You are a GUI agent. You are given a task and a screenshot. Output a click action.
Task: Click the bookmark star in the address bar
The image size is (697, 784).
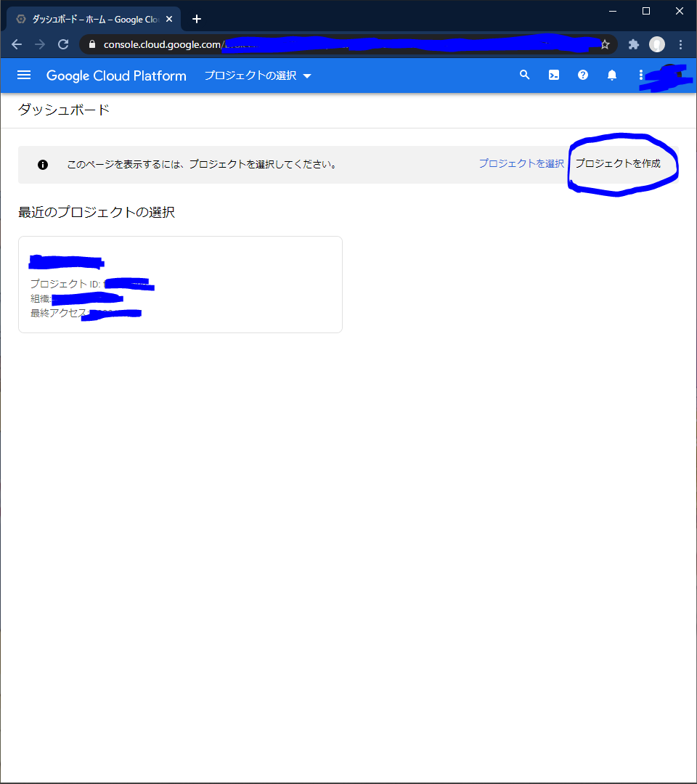(605, 44)
